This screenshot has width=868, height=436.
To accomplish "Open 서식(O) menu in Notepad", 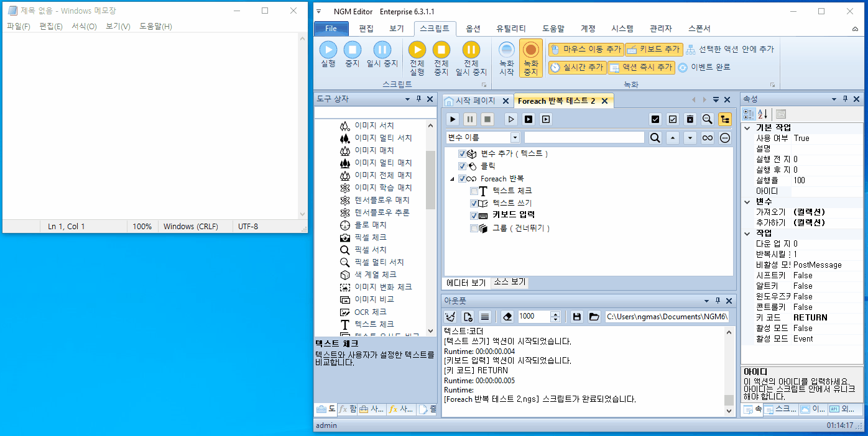I will coord(84,26).
